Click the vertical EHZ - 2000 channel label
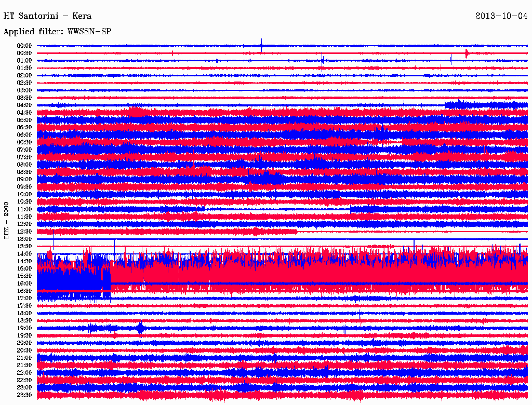 click(7, 220)
